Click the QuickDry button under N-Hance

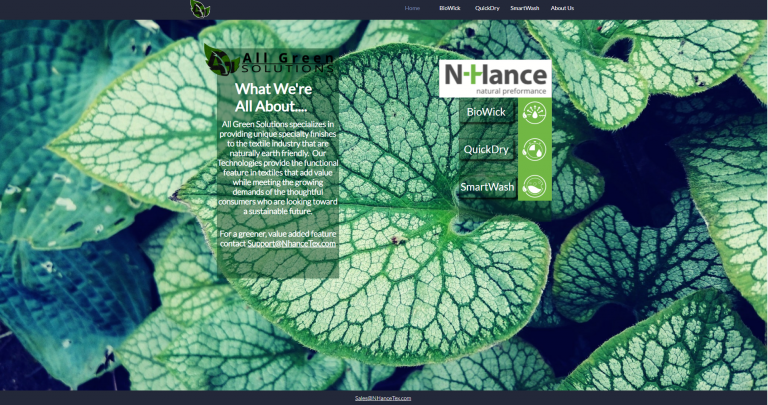[486, 149]
